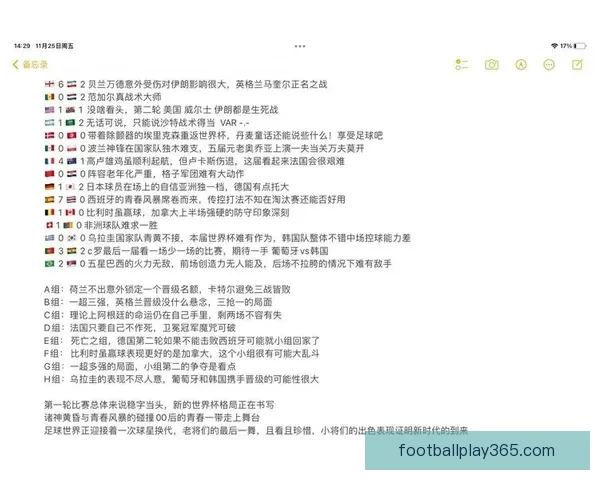Click the Spain flag before score 7
The height and width of the screenshot is (480, 600).
49,200
